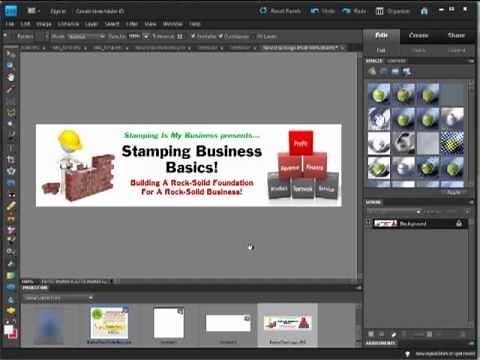480x360 pixels.
Task: Open the Filter menu
Action: tap(132, 24)
